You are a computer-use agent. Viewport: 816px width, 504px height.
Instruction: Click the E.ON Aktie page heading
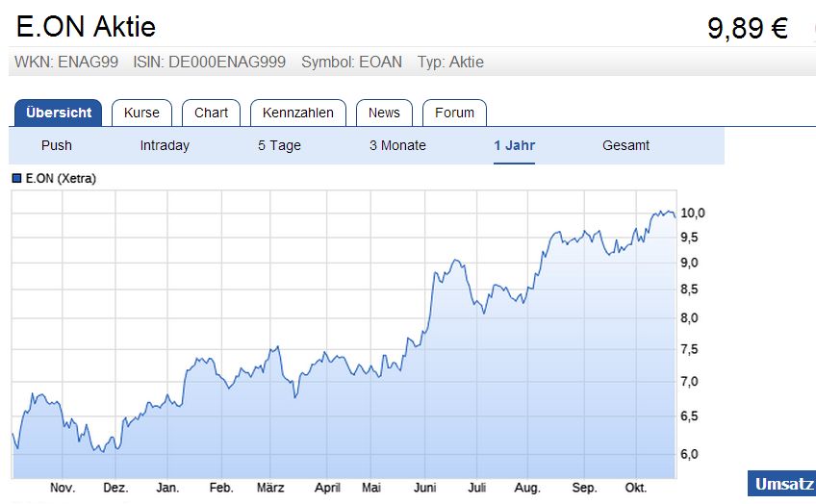[86, 26]
